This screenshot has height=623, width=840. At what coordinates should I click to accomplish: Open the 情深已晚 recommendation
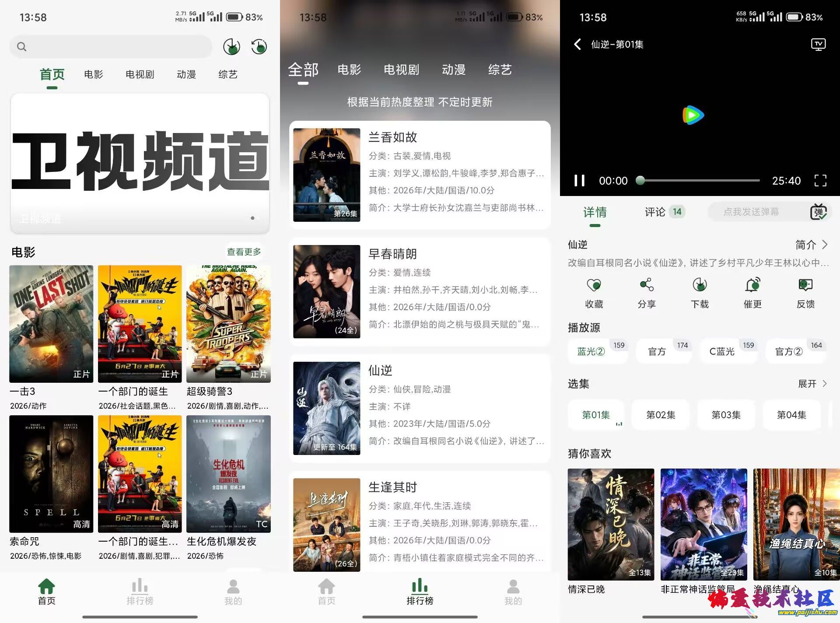[x=611, y=524]
